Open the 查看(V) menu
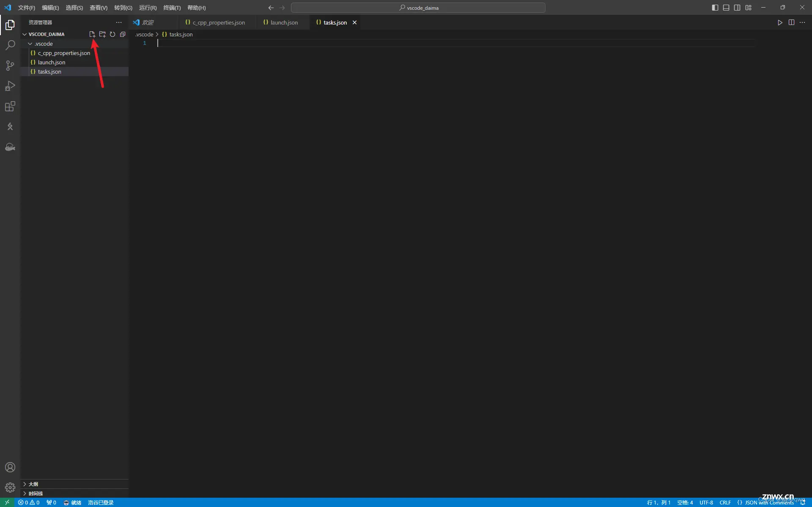Screen dimensions: 812x507 click(x=99, y=8)
